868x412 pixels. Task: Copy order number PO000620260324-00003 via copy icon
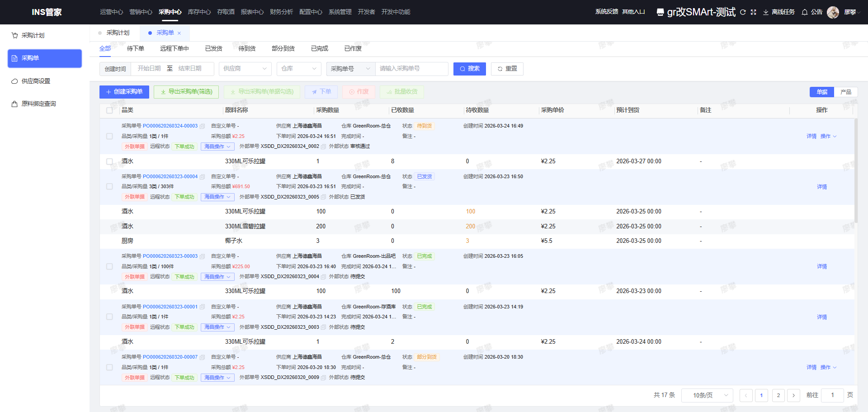click(x=202, y=126)
